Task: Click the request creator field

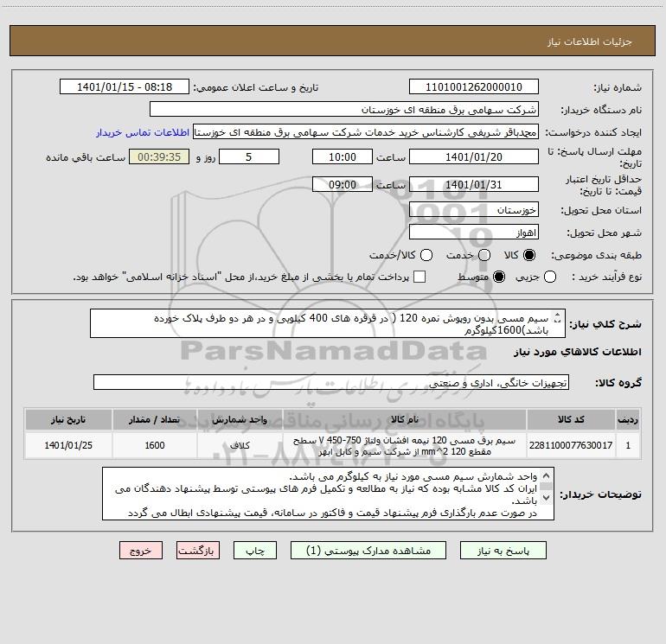Action: tap(366, 132)
